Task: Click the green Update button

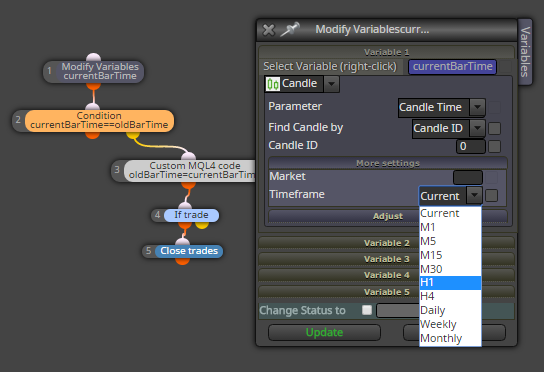Action: coord(324,332)
